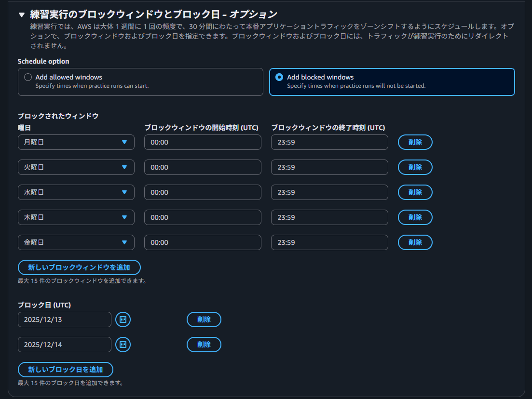This screenshot has width=532, height=399.
Task: Focus the 木曜日 start time field
Action: pos(203,217)
